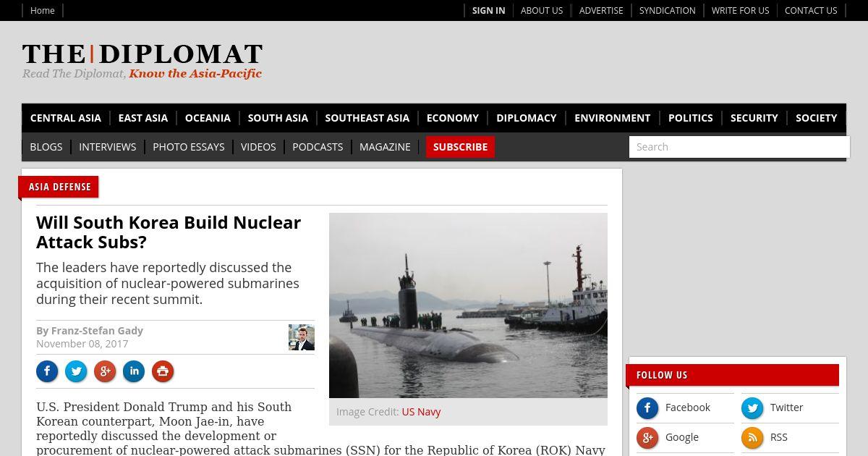This screenshot has width=868, height=456.
Task: Share article on LinkedIn icon
Action: coord(134,372)
